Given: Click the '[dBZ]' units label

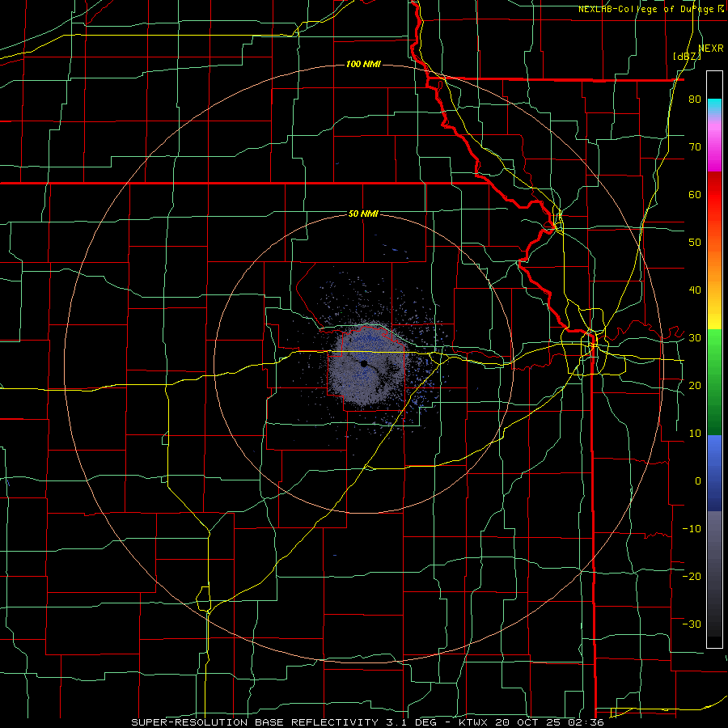Looking at the screenshot, I should [x=687, y=57].
